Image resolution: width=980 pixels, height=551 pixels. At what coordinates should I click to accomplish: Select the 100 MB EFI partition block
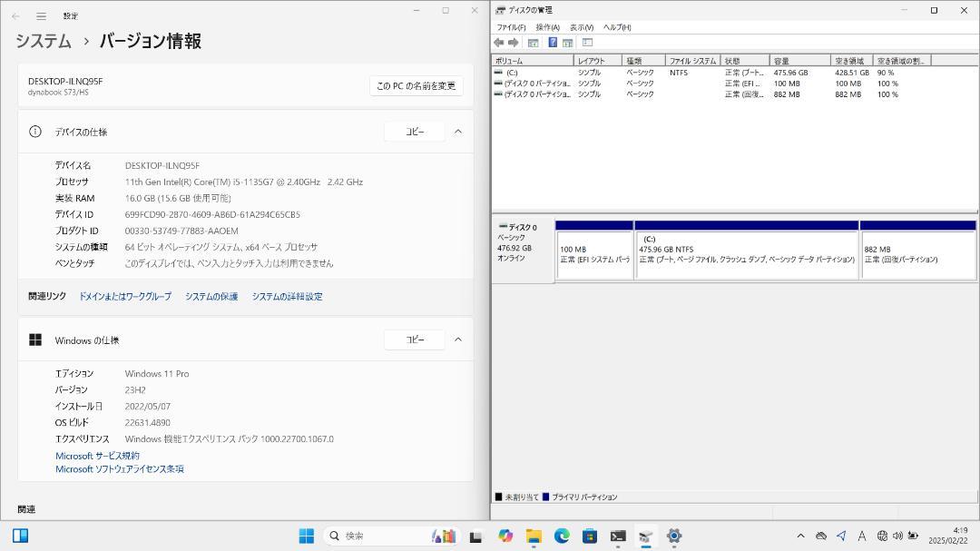point(594,250)
